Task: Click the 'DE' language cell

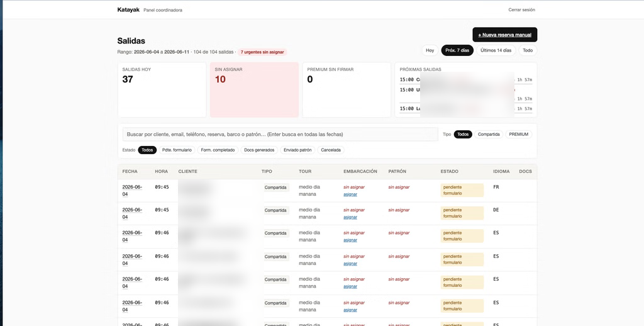Action: pos(496,210)
